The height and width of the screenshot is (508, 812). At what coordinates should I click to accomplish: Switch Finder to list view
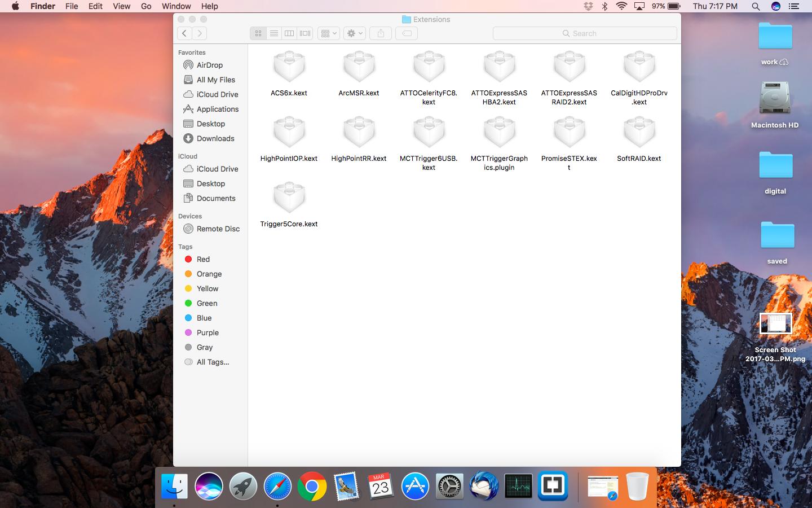click(x=274, y=33)
